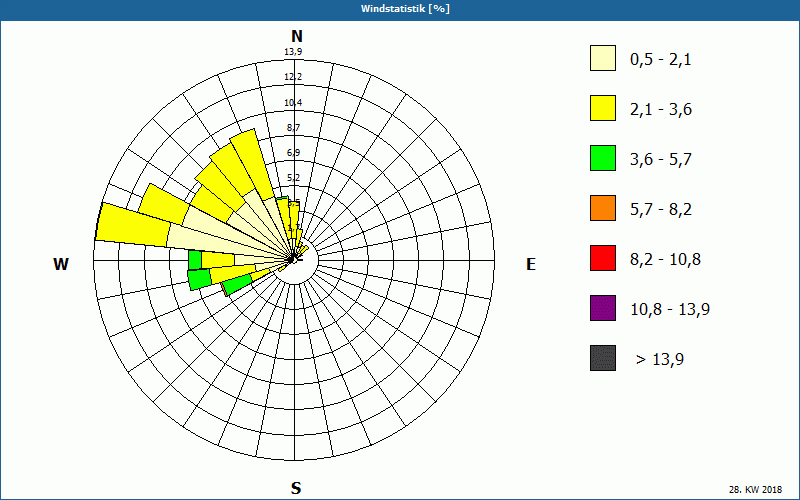Click the W compass label
This screenshot has width=800, height=500.
point(61,264)
